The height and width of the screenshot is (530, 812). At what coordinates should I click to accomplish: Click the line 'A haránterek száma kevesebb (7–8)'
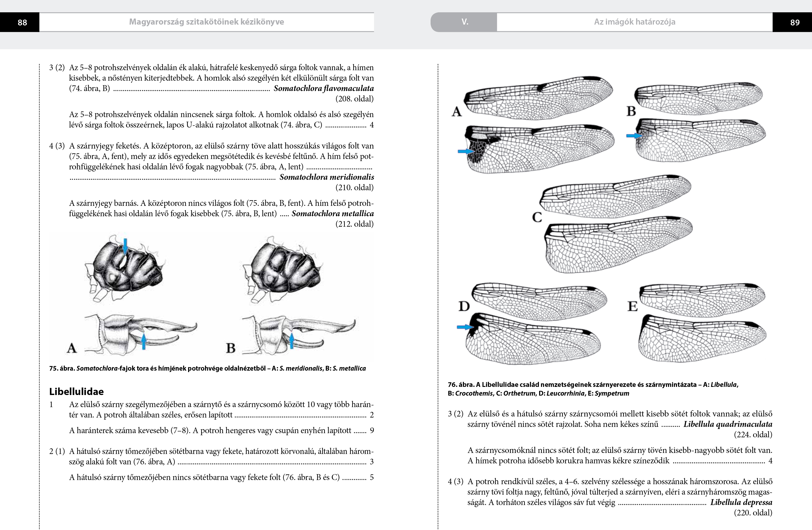221,431
